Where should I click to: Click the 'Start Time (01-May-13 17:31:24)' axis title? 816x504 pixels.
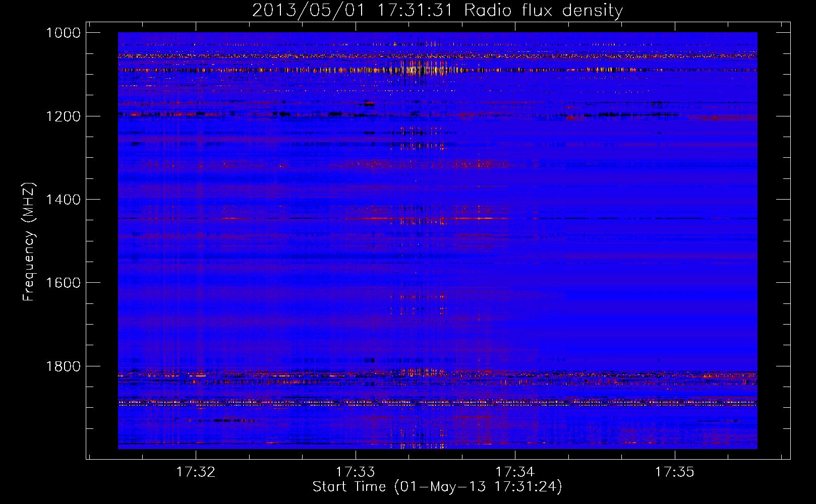point(437,487)
